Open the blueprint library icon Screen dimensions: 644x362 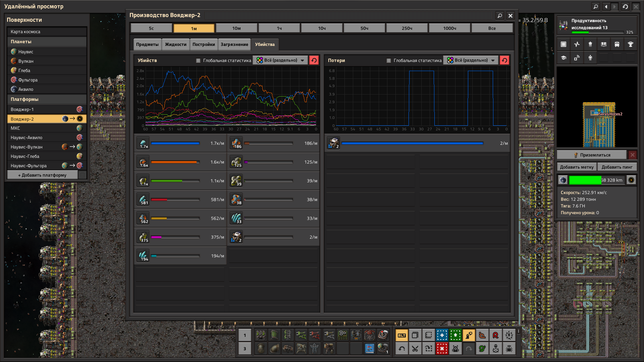[x=563, y=44]
